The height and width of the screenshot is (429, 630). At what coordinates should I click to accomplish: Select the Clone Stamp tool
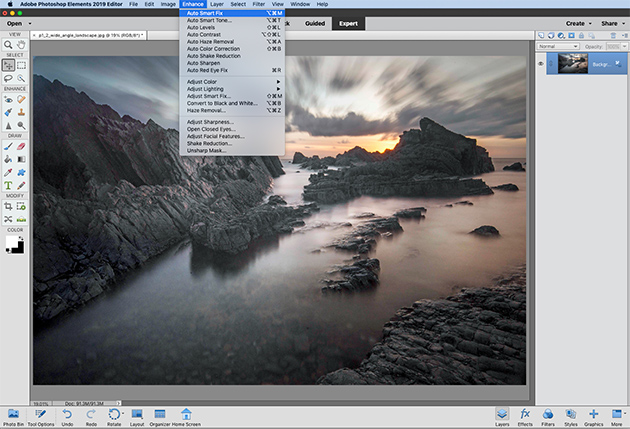(x=21, y=112)
